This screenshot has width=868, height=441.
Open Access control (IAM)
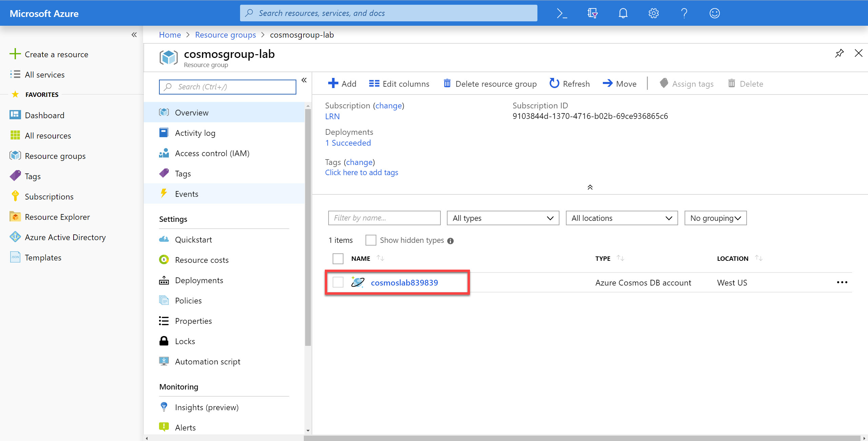pos(212,153)
